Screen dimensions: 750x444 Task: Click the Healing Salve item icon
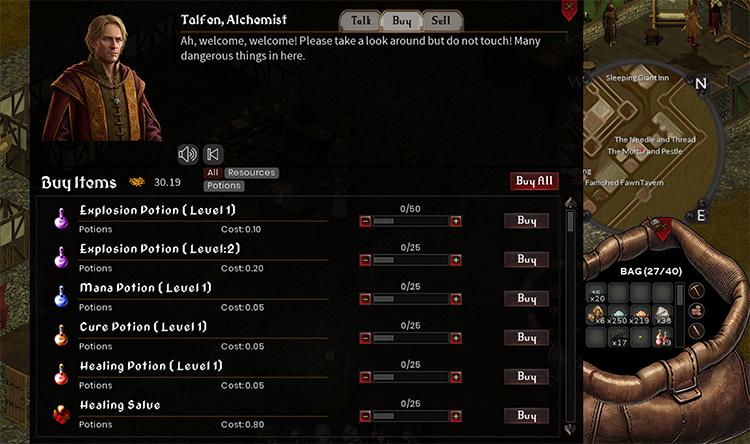coord(61,414)
